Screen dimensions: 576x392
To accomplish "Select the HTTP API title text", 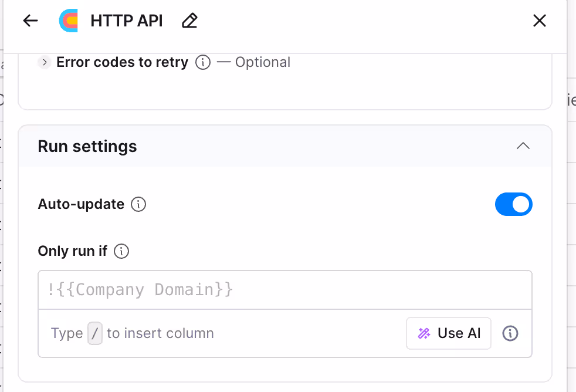I will [x=127, y=21].
